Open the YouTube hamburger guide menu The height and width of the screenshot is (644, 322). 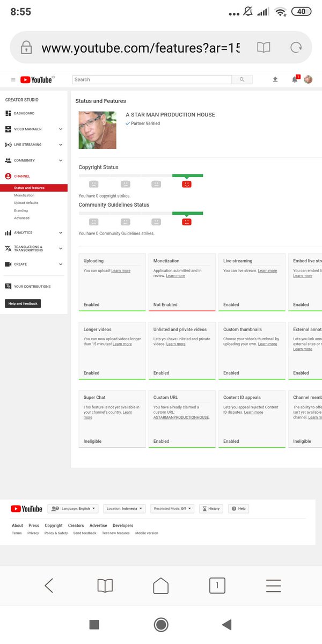[13, 80]
